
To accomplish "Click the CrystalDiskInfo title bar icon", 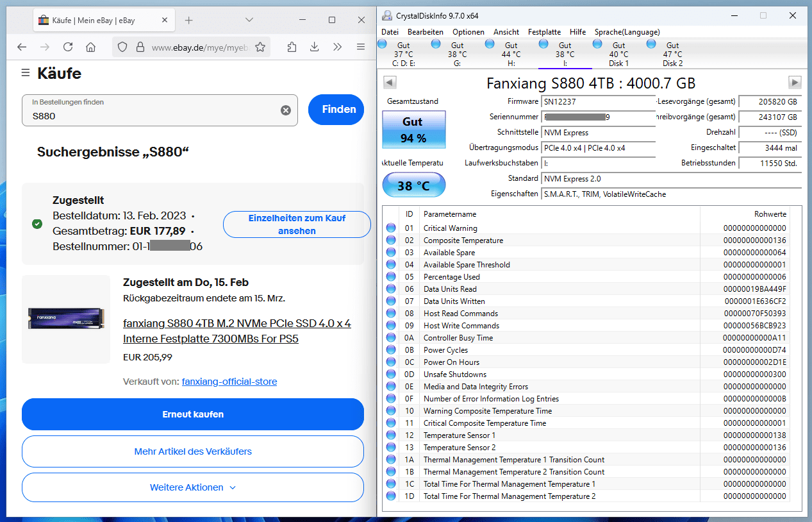I will coord(386,15).
